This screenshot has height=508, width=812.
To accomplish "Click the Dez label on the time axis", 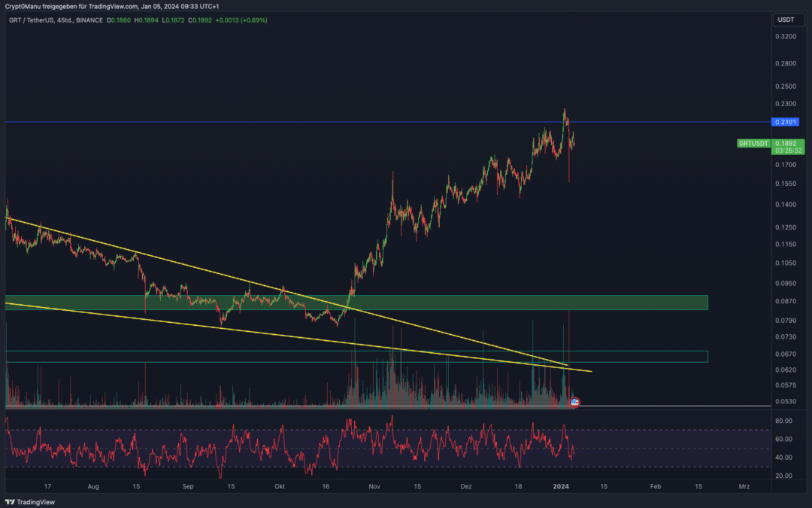I will click(x=466, y=486).
